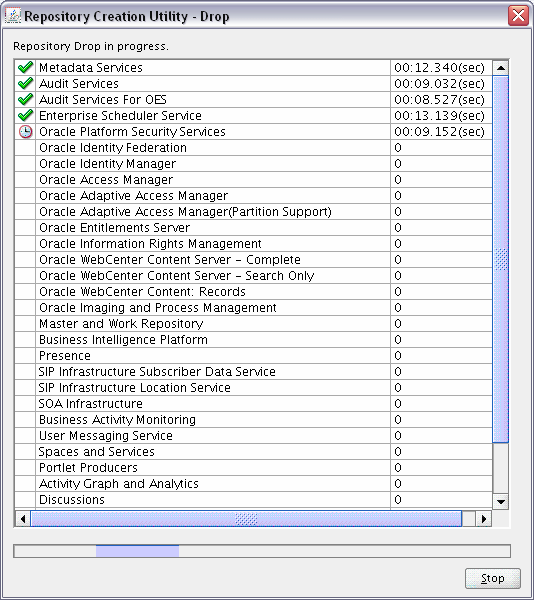The image size is (534, 600).
Task: Select Oracle Imaging and Process Management
Action: (x=253, y=308)
